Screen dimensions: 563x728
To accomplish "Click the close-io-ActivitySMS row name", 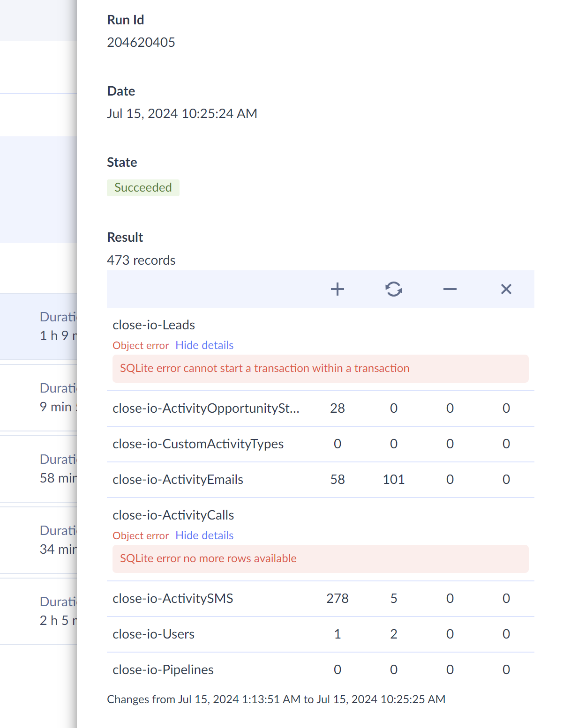I will pos(173,598).
